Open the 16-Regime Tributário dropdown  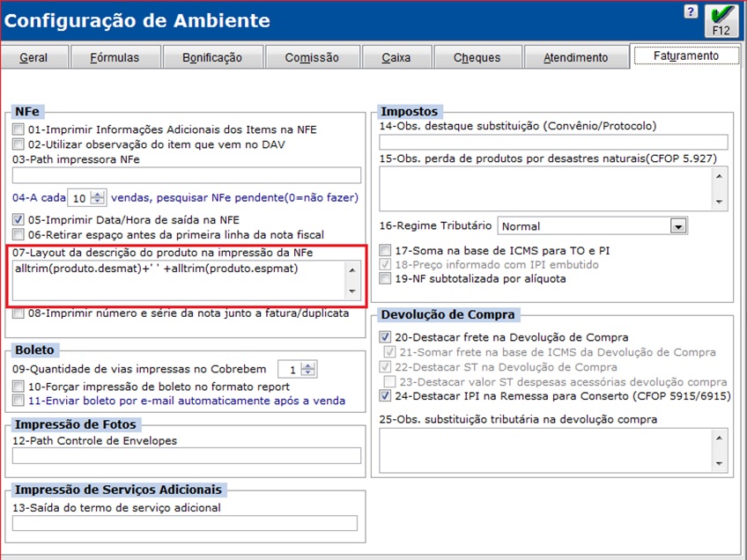click(677, 226)
